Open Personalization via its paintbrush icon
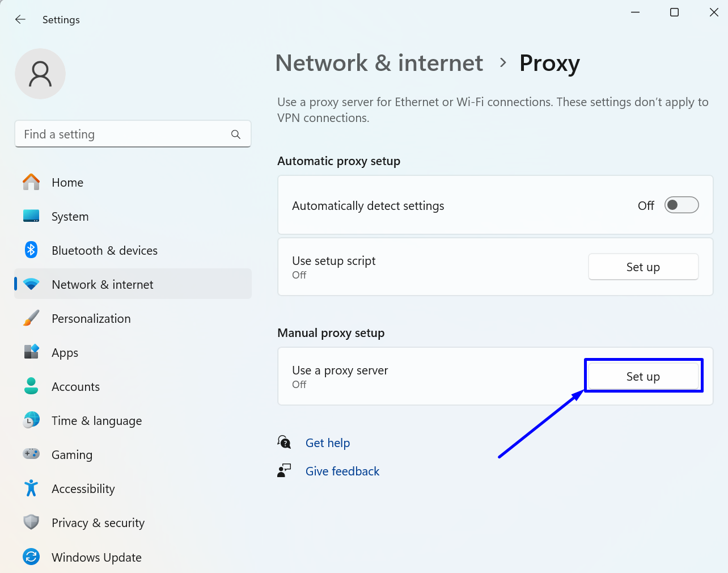The width and height of the screenshot is (728, 573). [x=31, y=318]
